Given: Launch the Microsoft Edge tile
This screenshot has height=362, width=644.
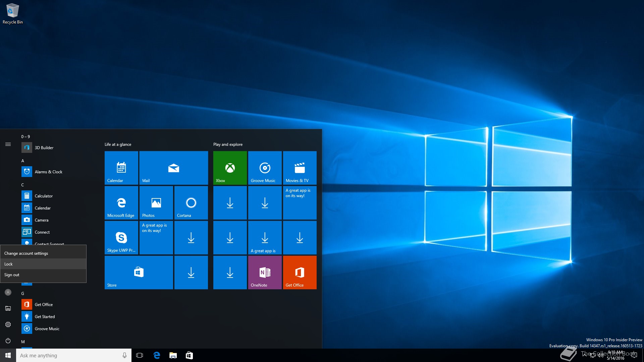Looking at the screenshot, I should click(121, 202).
